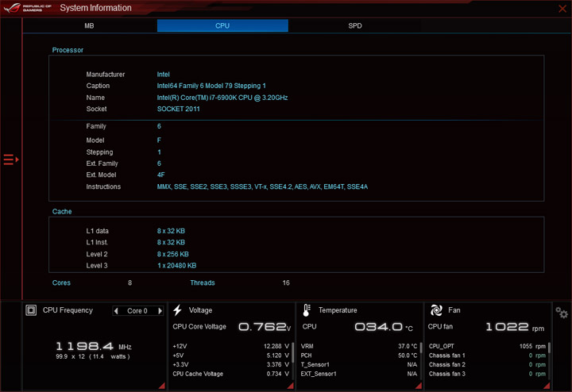
Task: Click the Fan panel icon
Action: click(436, 310)
